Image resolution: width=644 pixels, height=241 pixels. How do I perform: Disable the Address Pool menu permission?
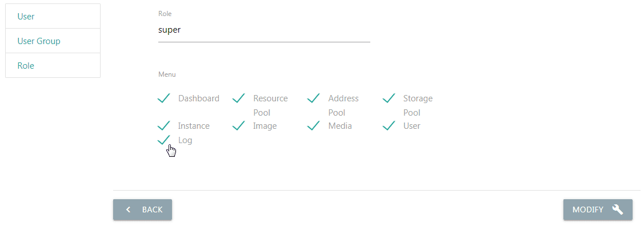314,98
